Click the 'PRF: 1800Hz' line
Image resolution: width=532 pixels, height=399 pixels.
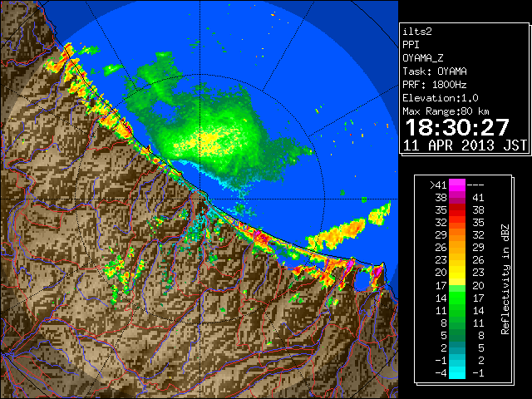(435, 85)
